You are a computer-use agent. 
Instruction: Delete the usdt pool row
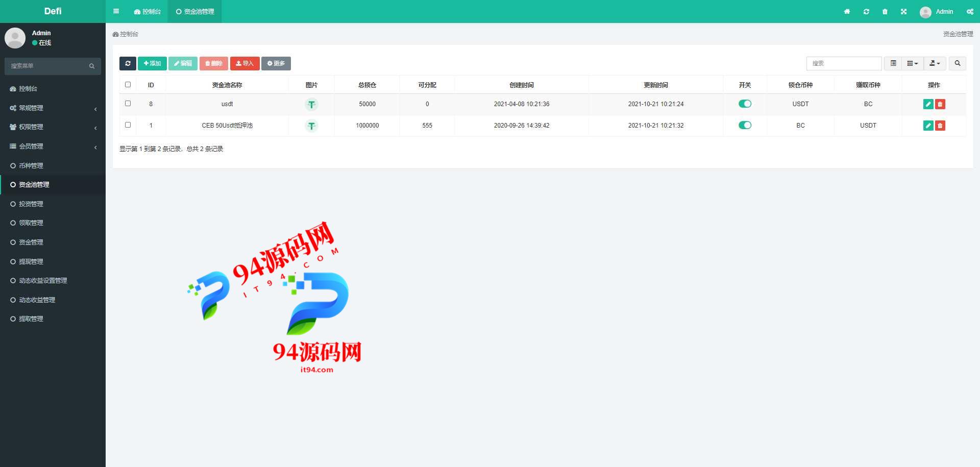(x=940, y=104)
